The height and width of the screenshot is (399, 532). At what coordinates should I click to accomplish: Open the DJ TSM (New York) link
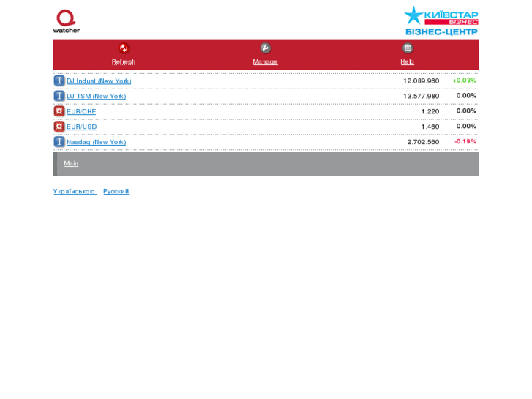click(96, 96)
